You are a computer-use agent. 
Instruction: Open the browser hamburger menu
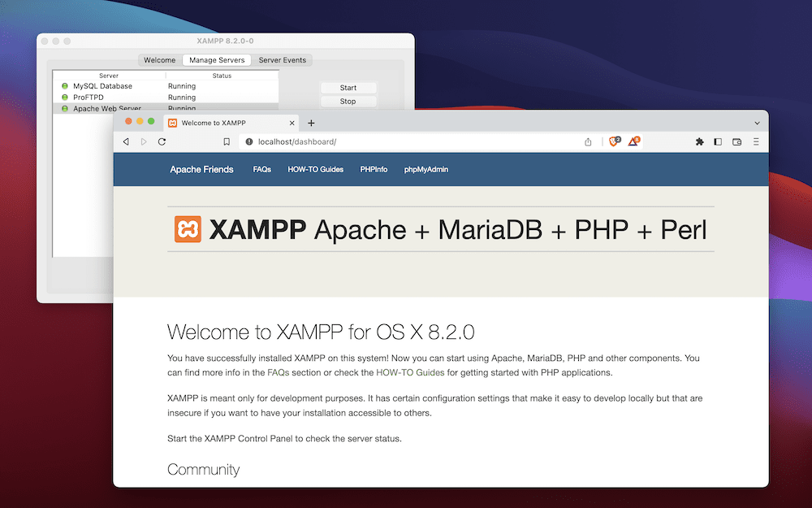point(757,141)
